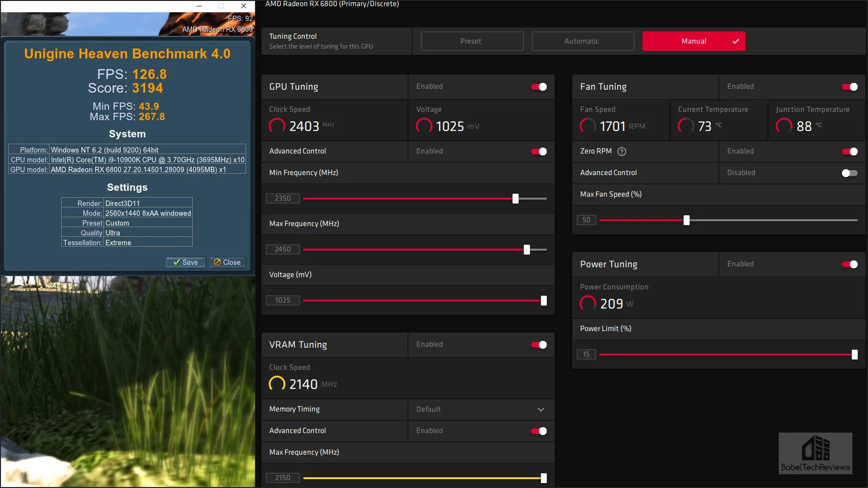Turn off GPU Tuning Advanced Control switch
The image size is (868, 488).
click(x=539, y=152)
